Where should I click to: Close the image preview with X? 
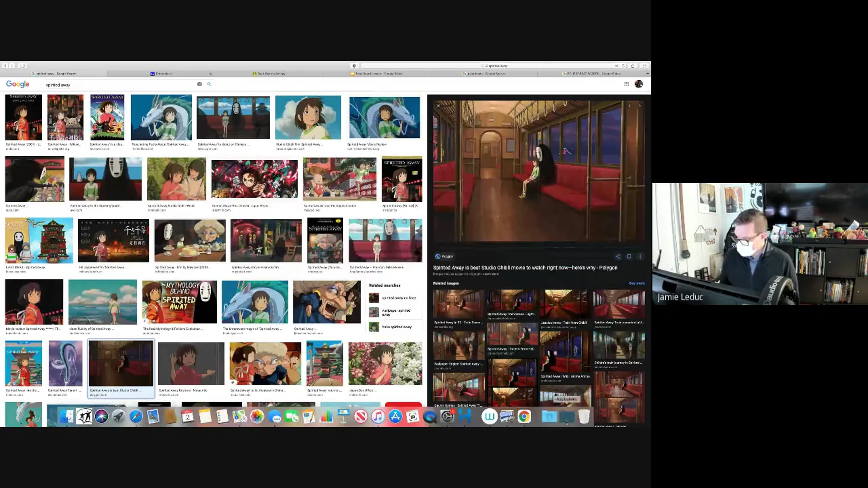click(438, 106)
